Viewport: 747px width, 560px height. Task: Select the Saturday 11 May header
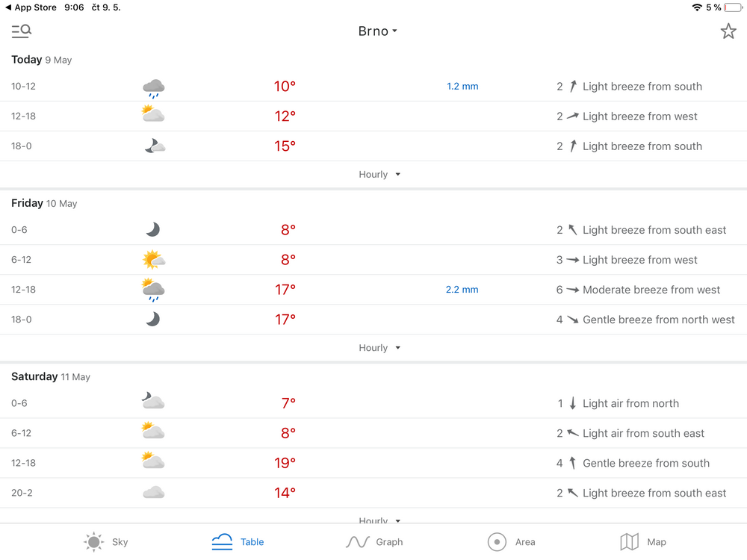51,377
